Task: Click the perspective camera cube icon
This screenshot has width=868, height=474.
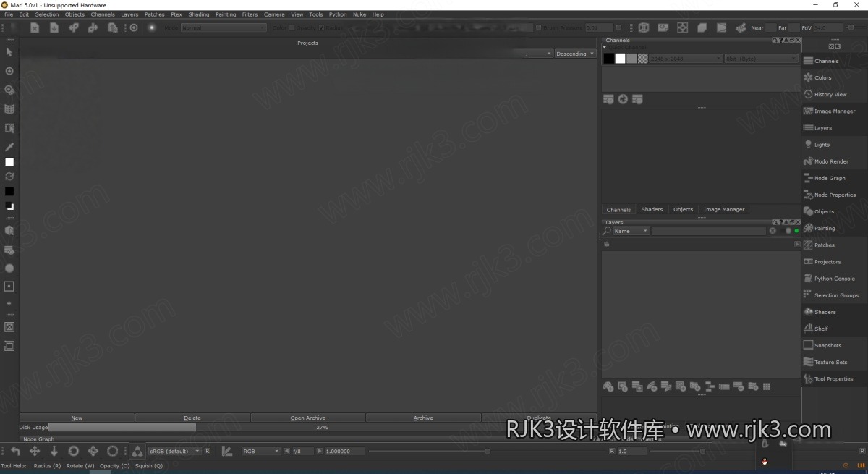Action: (644, 27)
